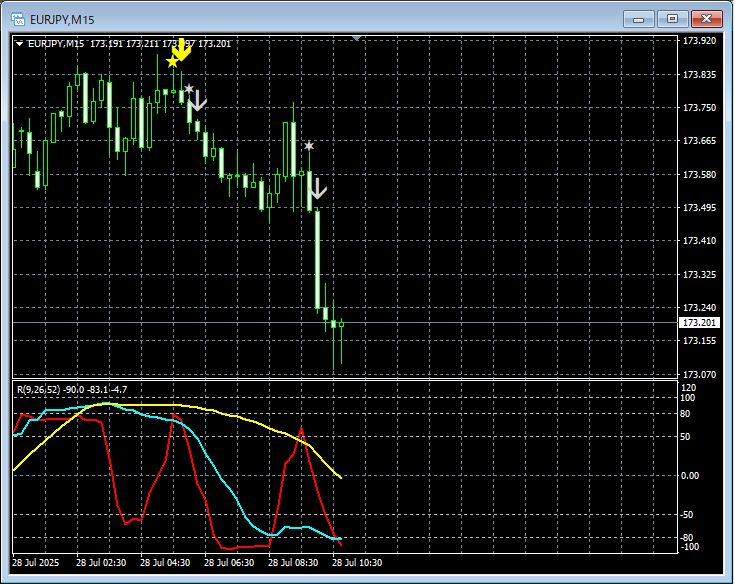Click the 28 Jul 2025 date label
735x584 pixels.
coord(36,562)
